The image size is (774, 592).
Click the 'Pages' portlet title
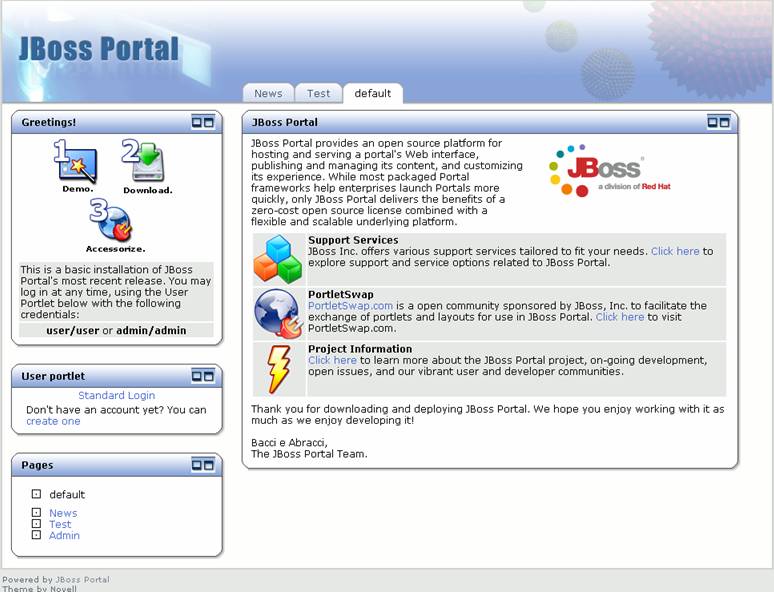37,465
